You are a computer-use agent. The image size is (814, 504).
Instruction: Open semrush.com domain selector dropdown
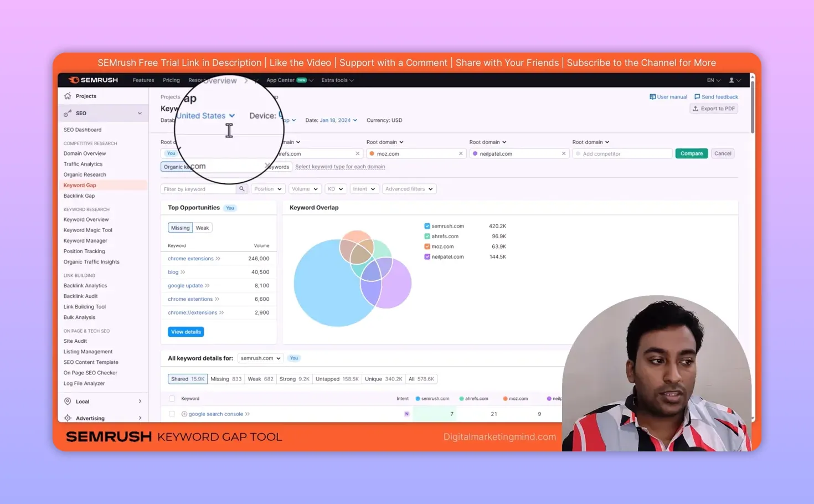pos(260,358)
